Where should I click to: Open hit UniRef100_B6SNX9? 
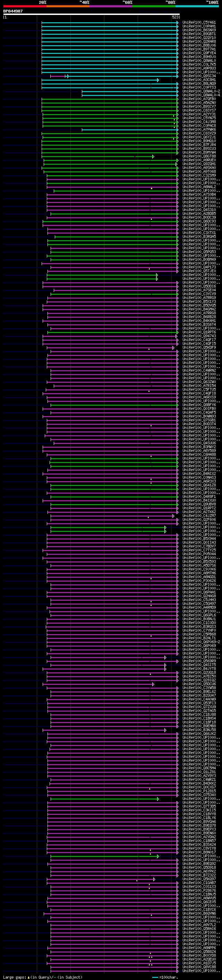coord(199,31)
